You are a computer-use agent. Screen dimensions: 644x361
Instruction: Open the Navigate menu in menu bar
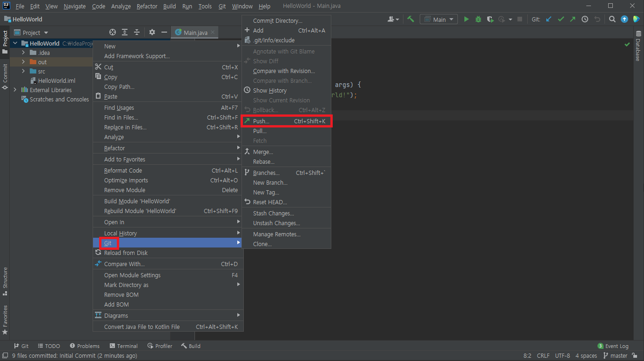[x=74, y=6]
